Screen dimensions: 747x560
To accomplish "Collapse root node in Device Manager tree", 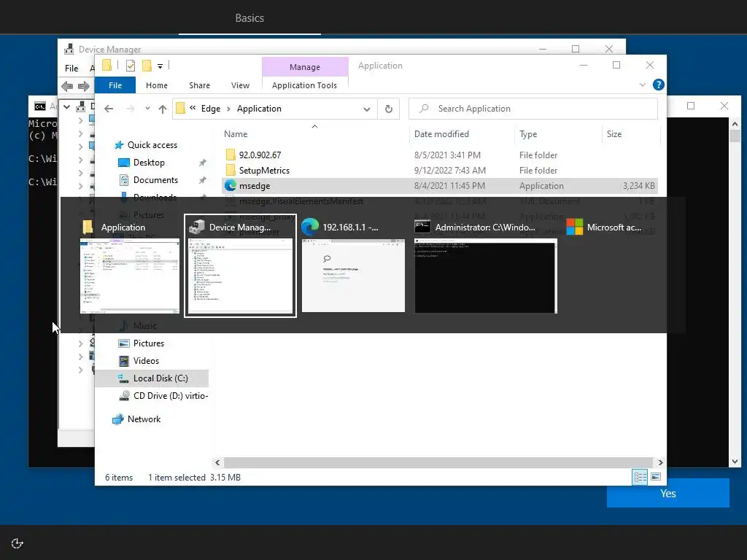I will pos(66,106).
